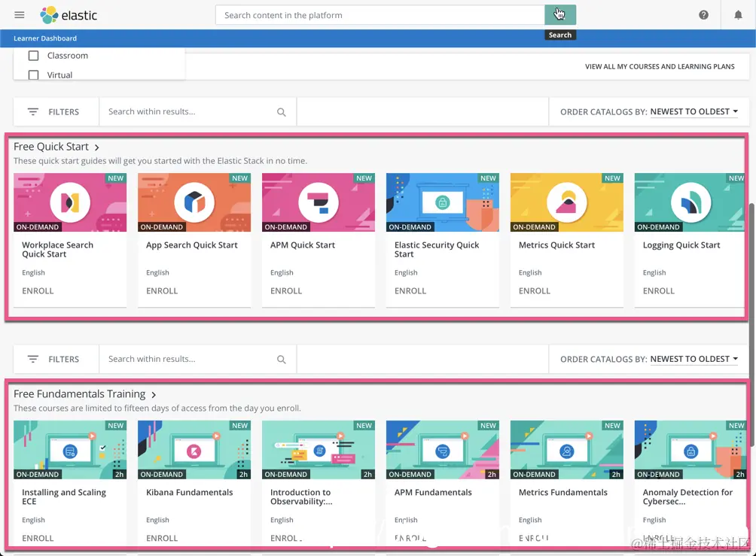Open order dropdown above Free Fundamentals Training
Screen dimensions: 756x556
pos(694,359)
